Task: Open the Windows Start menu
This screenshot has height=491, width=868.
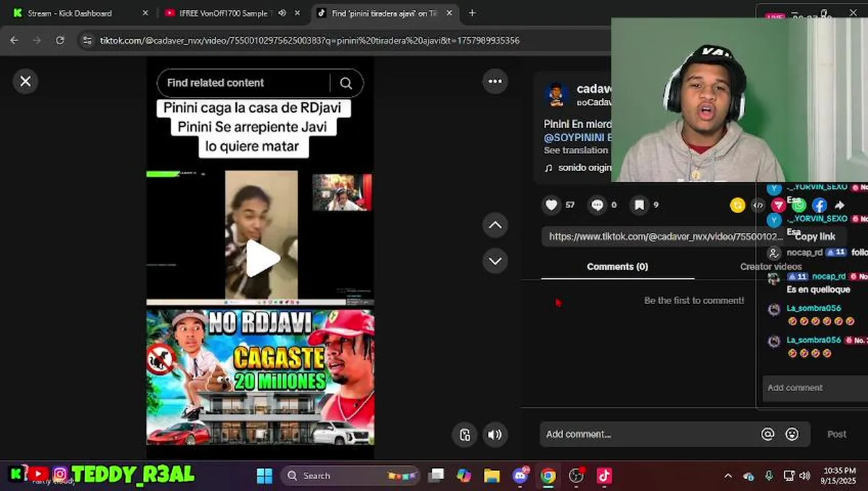Action: (x=264, y=476)
